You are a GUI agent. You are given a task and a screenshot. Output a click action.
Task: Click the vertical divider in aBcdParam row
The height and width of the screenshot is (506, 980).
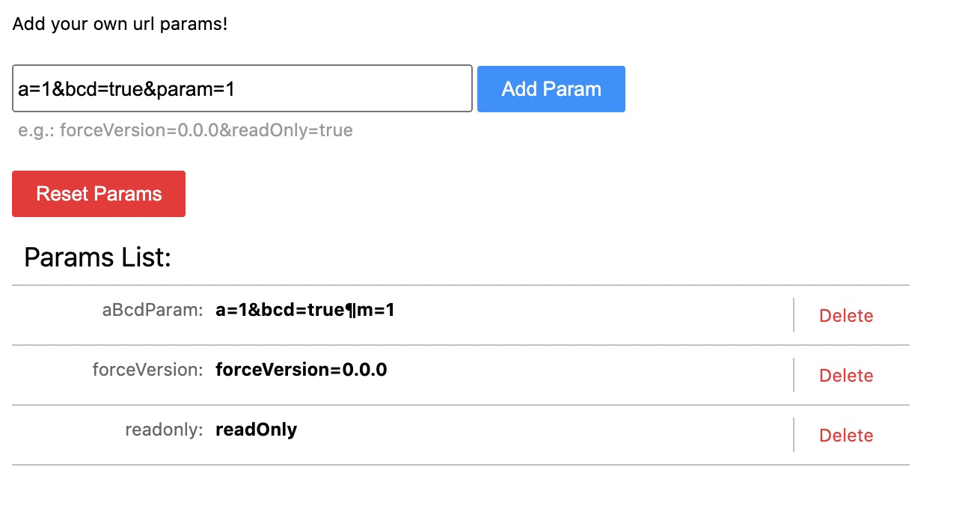click(x=794, y=315)
